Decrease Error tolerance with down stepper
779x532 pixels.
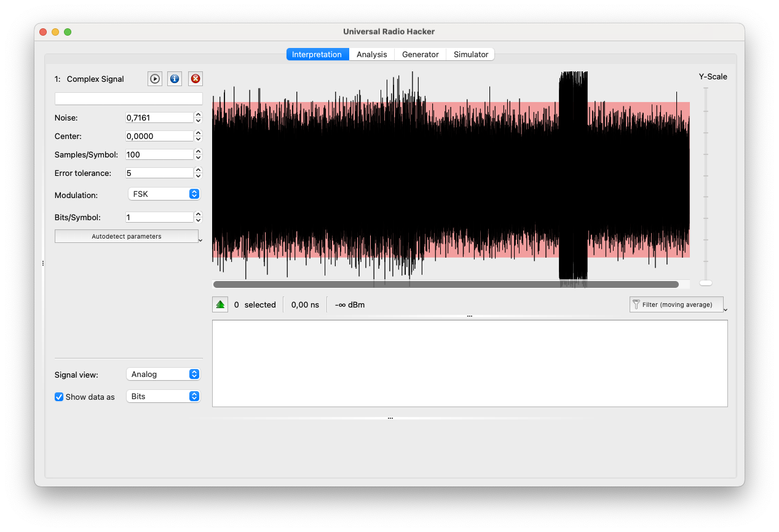coord(197,177)
